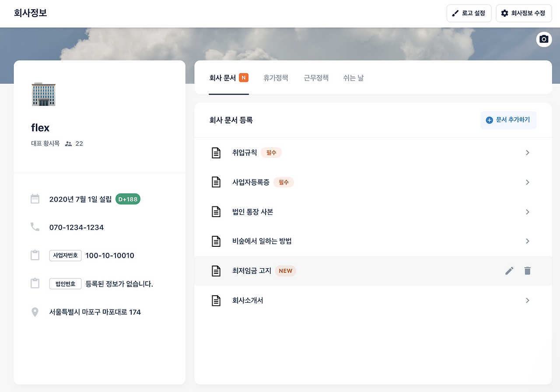Click the 문서 추가하기 button
Image resolution: width=560 pixels, height=392 pixels.
(508, 120)
